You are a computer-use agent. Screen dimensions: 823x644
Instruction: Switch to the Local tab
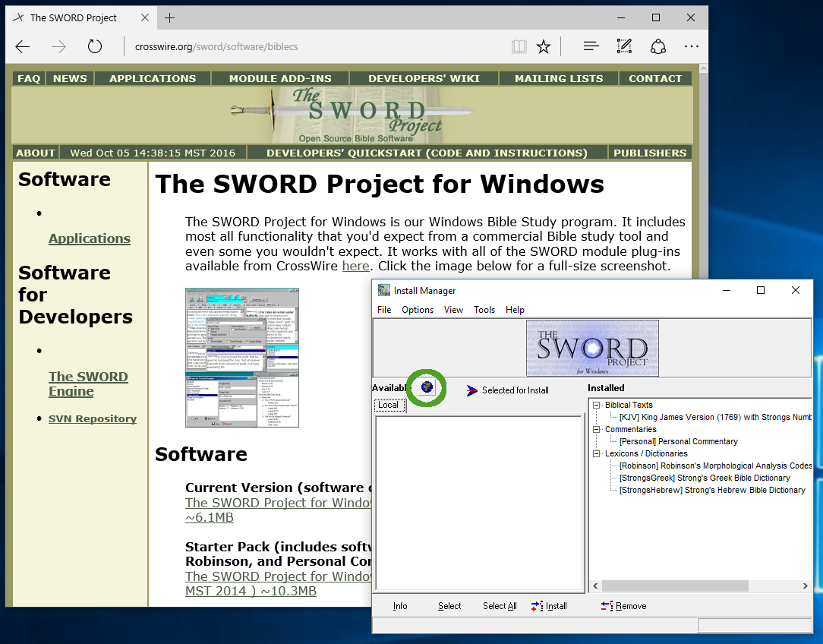[389, 406]
